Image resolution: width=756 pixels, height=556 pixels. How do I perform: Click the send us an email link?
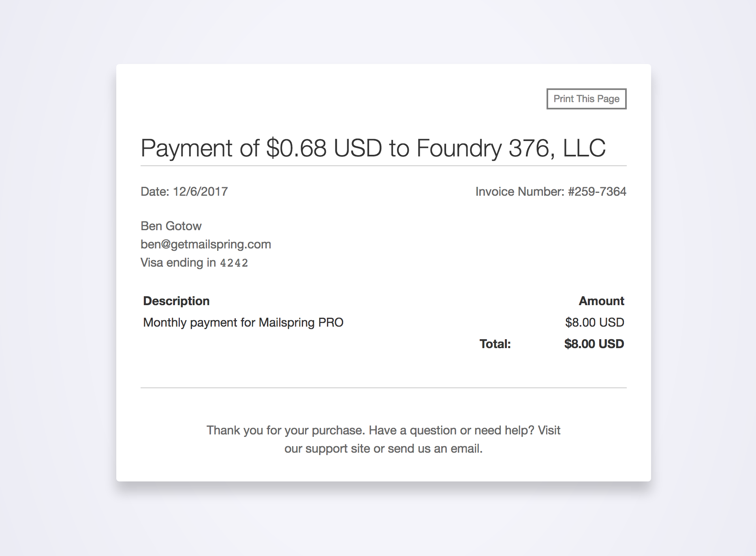434,449
